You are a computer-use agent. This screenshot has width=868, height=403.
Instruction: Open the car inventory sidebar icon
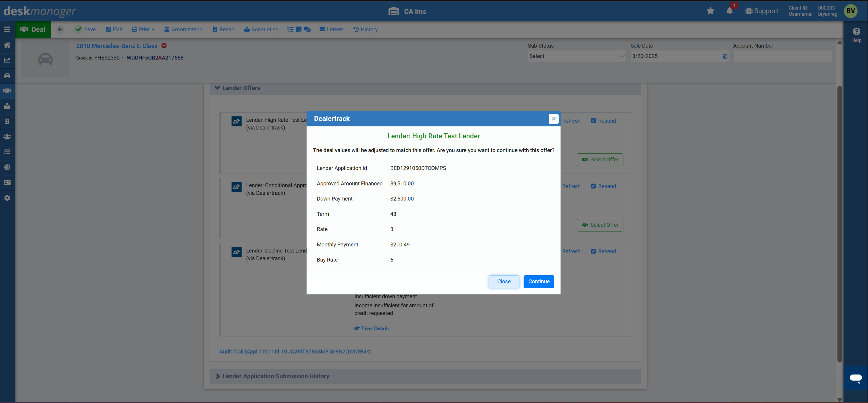7,76
